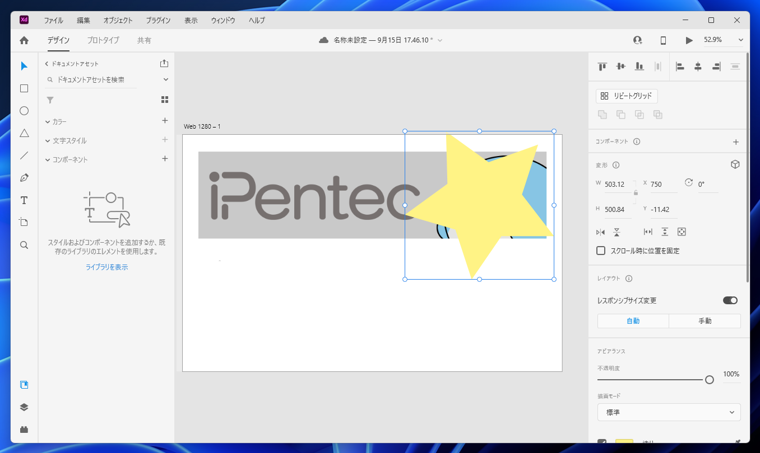Open the プラグイン menu
The image size is (760, 453).
(158, 20)
